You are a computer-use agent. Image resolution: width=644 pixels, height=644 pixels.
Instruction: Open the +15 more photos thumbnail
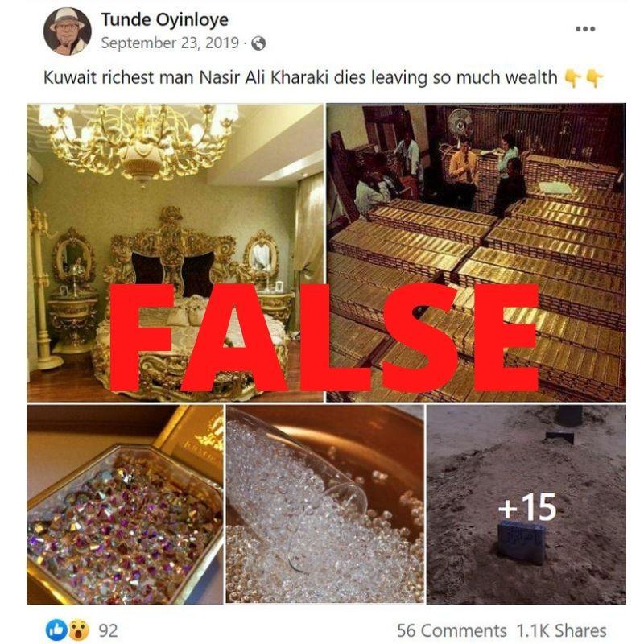(x=526, y=505)
